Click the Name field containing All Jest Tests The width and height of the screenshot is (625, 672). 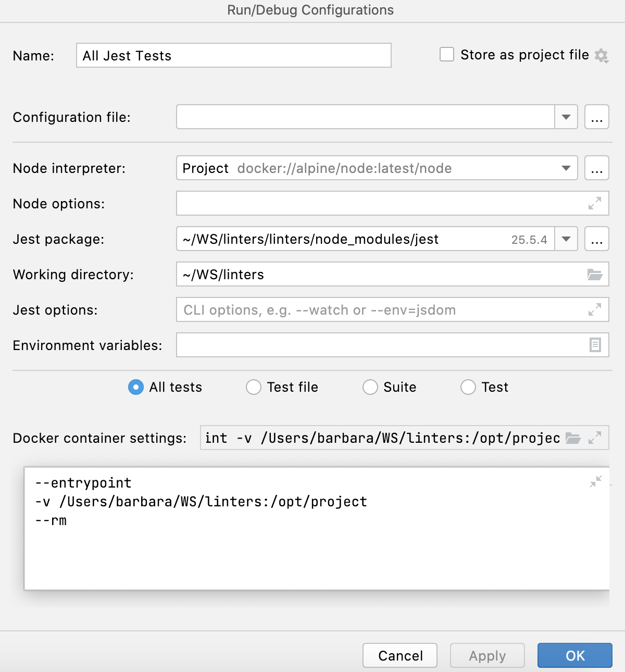coord(233,55)
